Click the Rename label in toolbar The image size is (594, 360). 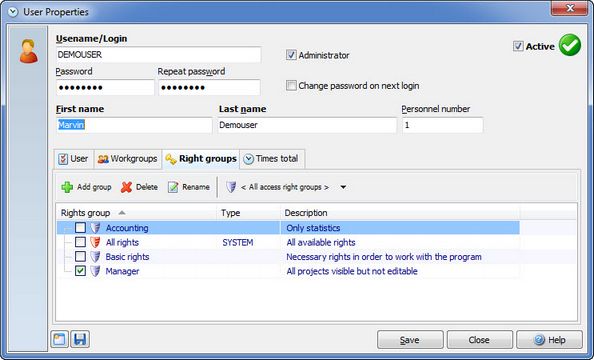196,187
